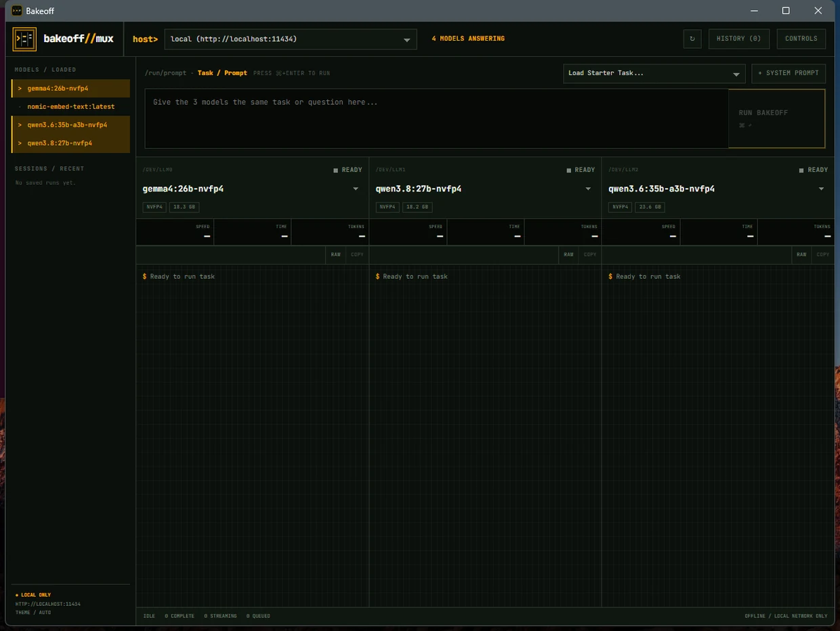Open HISTORY (0) panel
Viewport: 840px width, 631px height.
[x=738, y=39]
